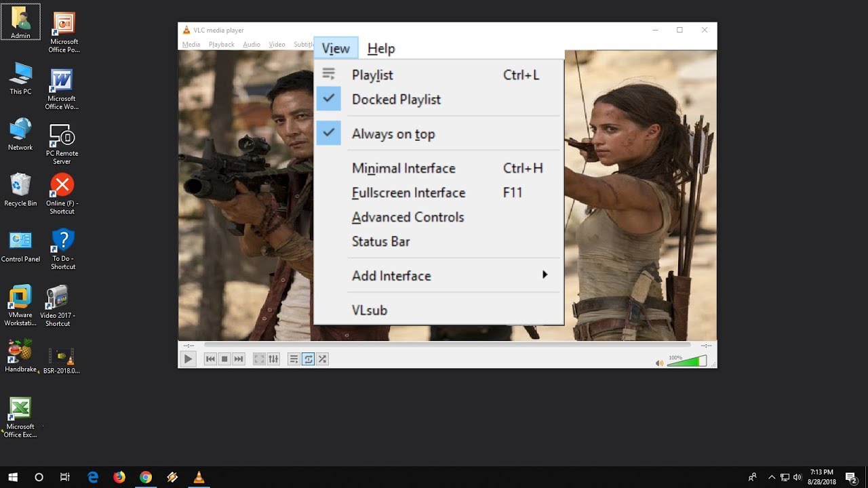Open the Audio menu

[252, 45]
